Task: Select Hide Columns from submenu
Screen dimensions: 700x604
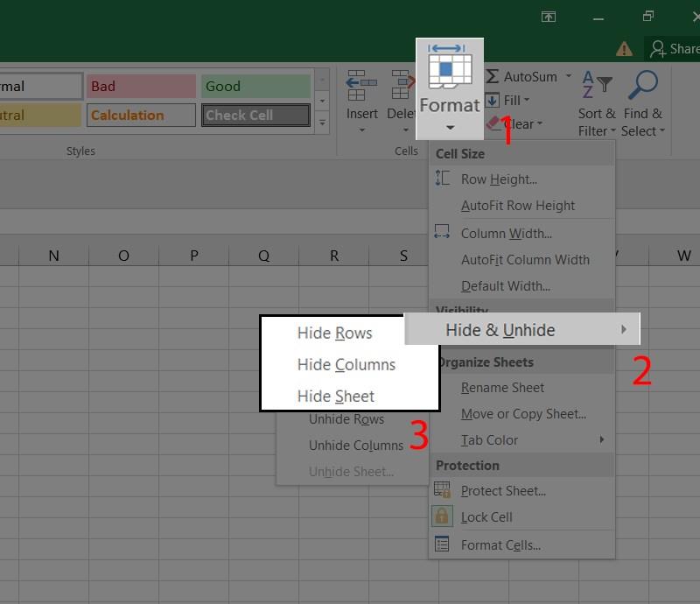Action: (x=346, y=365)
